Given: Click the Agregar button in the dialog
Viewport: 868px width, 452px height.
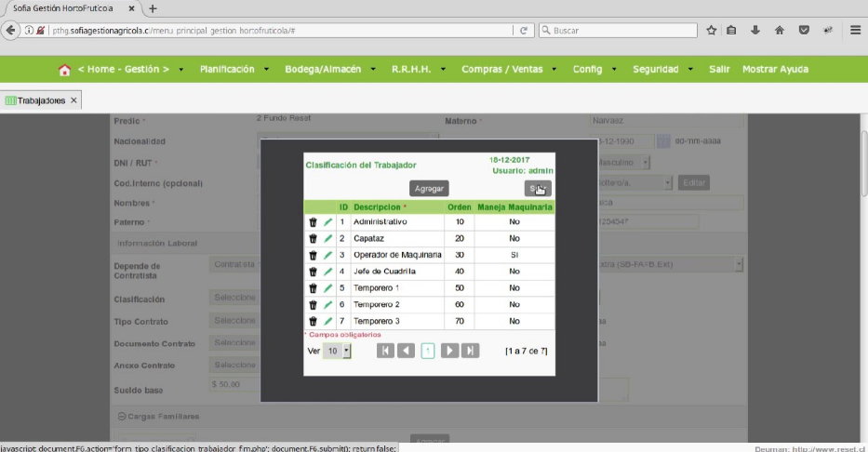Looking at the screenshot, I should tap(429, 189).
